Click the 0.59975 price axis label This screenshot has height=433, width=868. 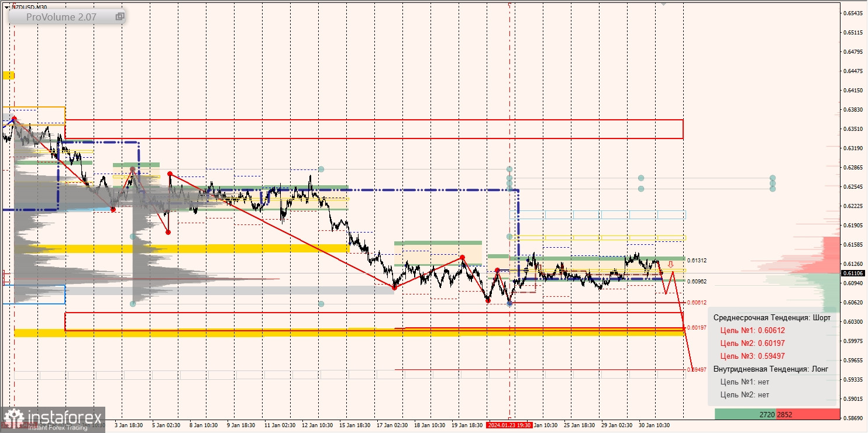(853, 341)
